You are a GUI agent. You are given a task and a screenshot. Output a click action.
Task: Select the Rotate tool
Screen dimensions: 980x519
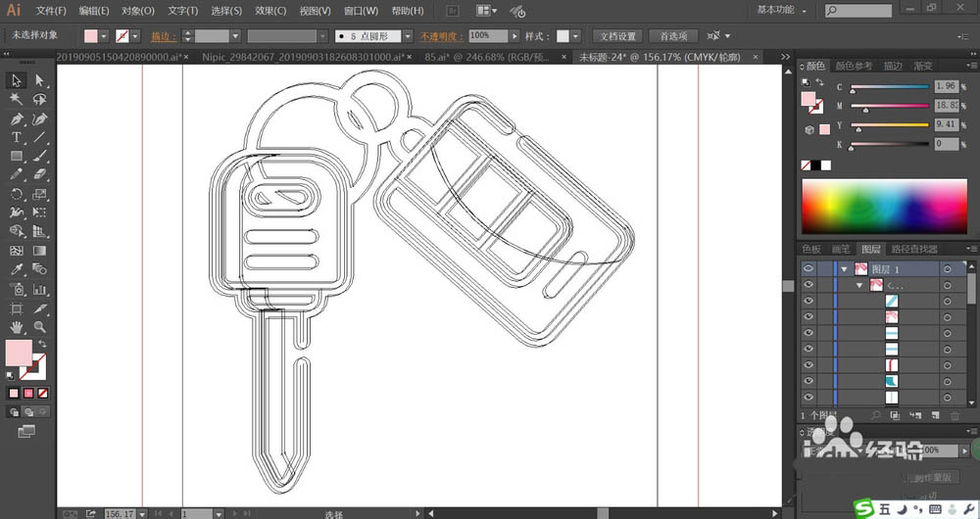tap(17, 194)
